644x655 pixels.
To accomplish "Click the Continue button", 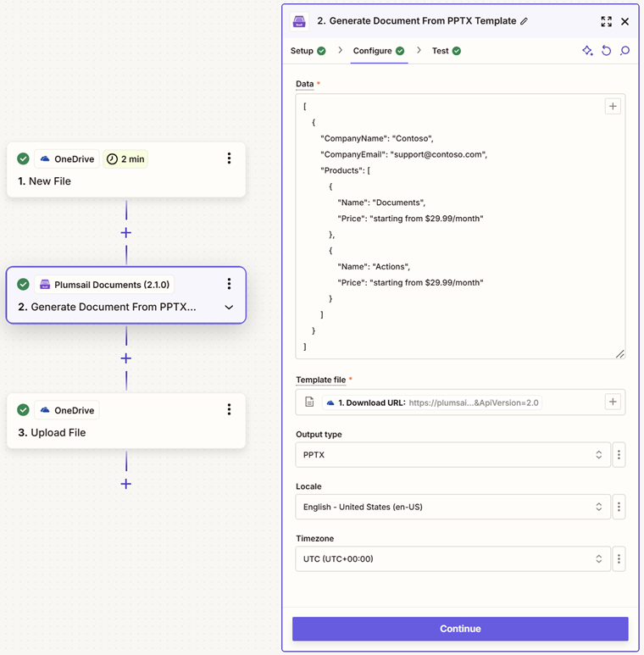I will tap(460, 629).
